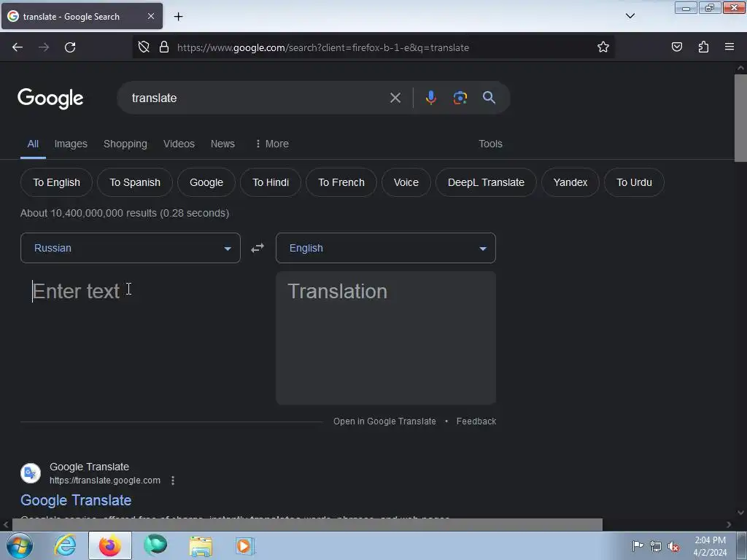Switch to the News tab
This screenshot has width=747, height=560.
[222, 144]
